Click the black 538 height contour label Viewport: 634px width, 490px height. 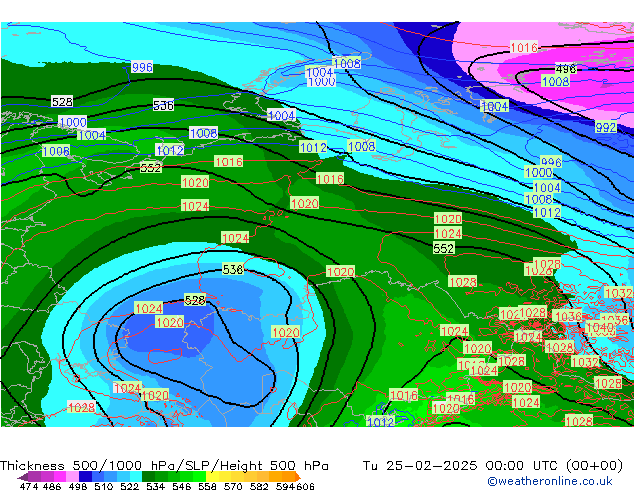click(x=233, y=269)
